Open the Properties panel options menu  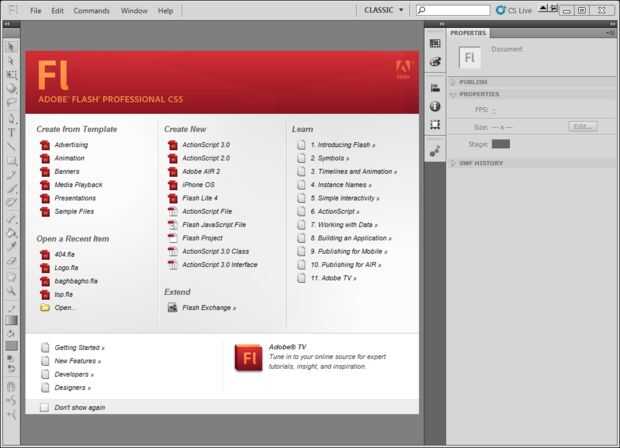click(611, 33)
